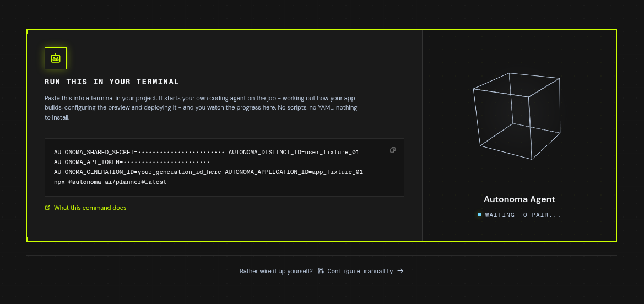Click the blue waiting status indicator square
The height and width of the screenshot is (304, 644).
479,215
